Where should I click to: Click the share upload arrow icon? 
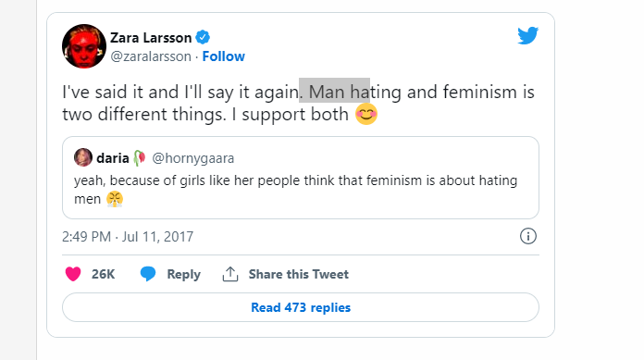[x=230, y=274]
